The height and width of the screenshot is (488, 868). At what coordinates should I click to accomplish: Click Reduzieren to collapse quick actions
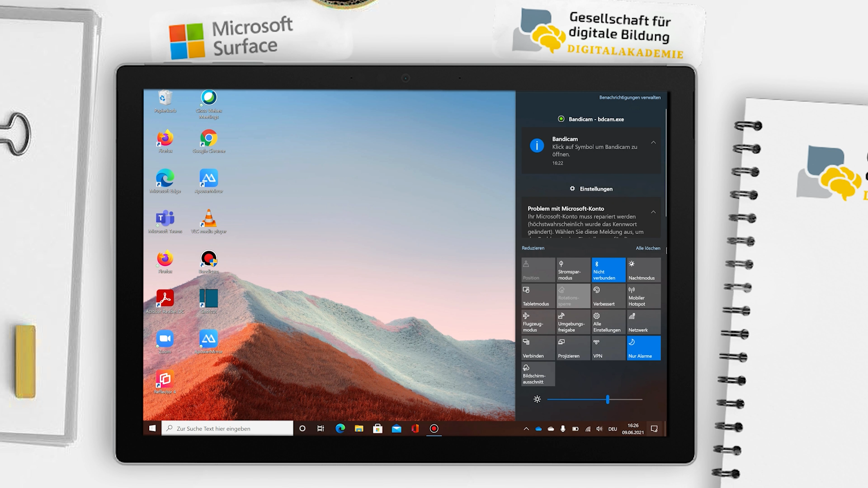(533, 248)
